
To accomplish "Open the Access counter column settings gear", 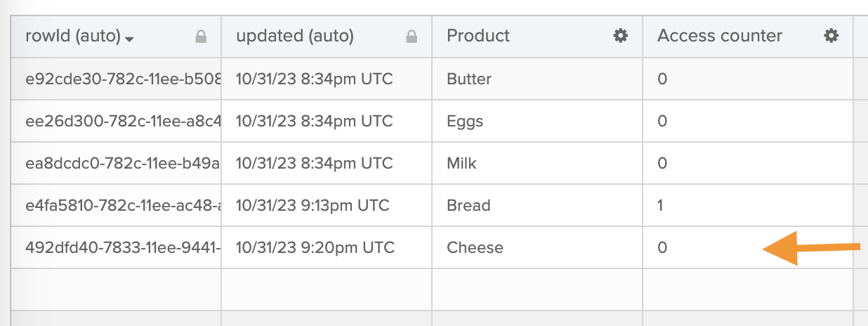I will coord(831,36).
